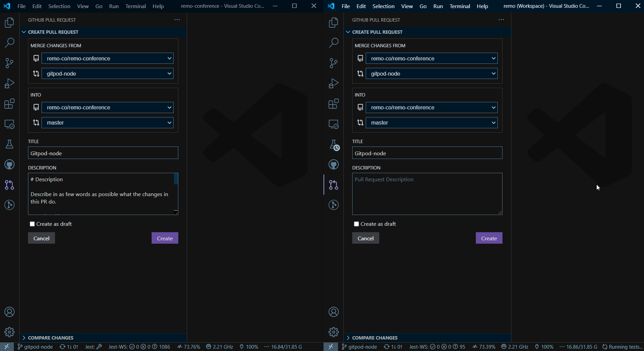
Task: Open GitHub Pull Request view in left window
Action: tap(9, 185)
